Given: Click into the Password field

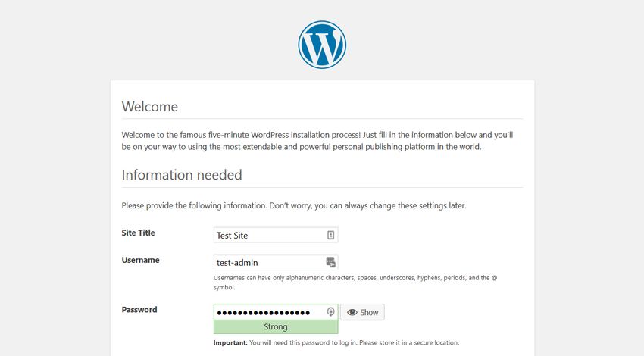Looking at the screenshot, I should click(x=276, y=312).
